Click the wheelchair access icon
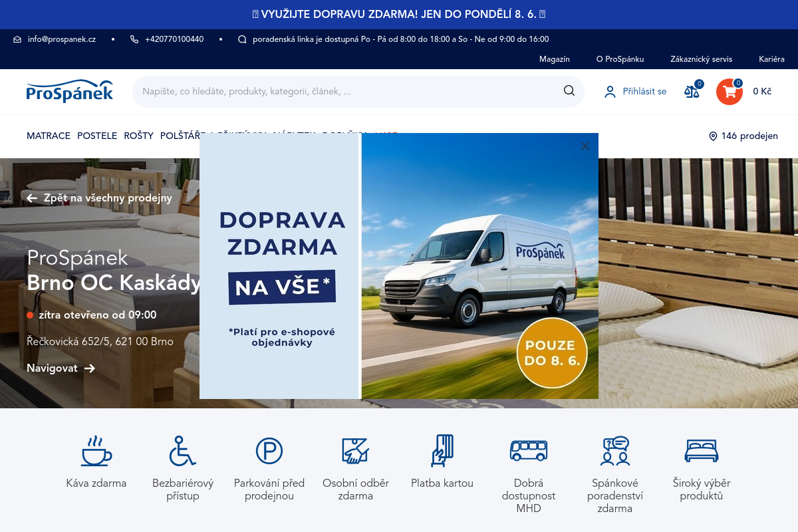This screenshot has width=798, height=532. tap(182, 451)
